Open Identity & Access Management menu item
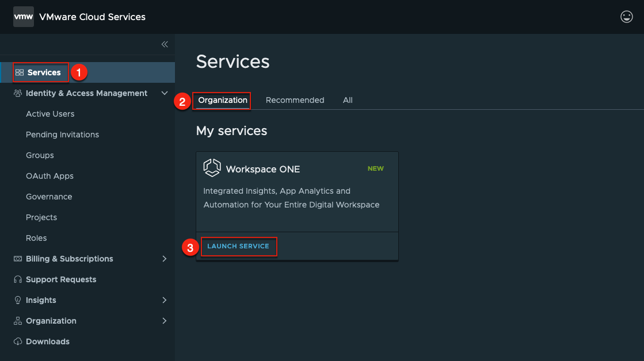The image size is (644, 361). pyautogui.click(x=87, y=93)
